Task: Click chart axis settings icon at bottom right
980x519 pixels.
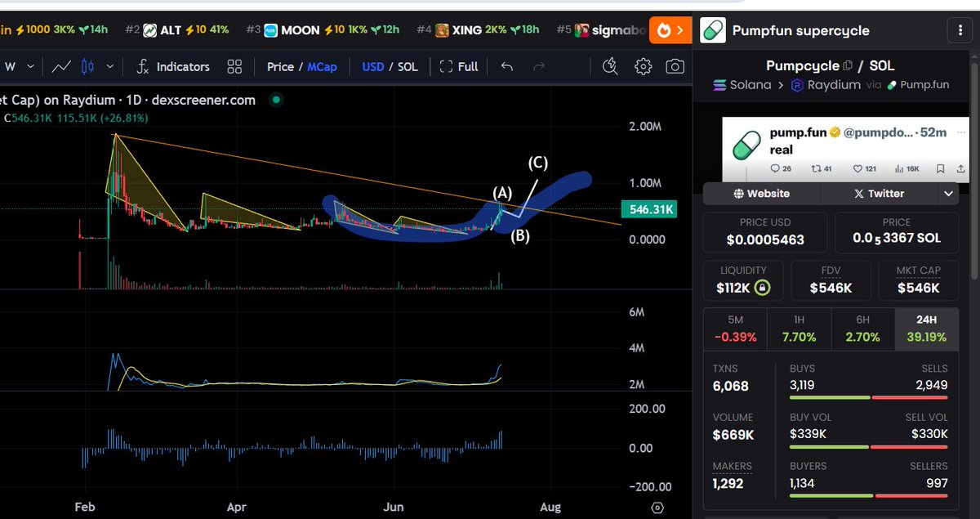Action: (x=657, y=508)
